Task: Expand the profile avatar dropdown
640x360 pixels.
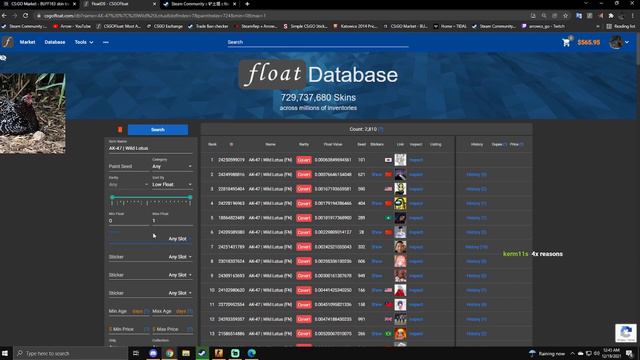Action: click(619, 42)
